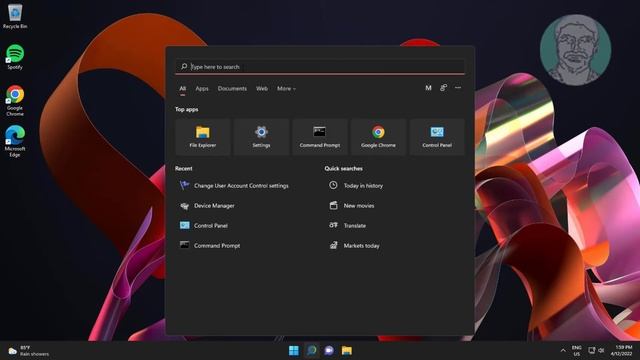Click the search field "Type here to search"
The image size is (640, 360).
320,67
